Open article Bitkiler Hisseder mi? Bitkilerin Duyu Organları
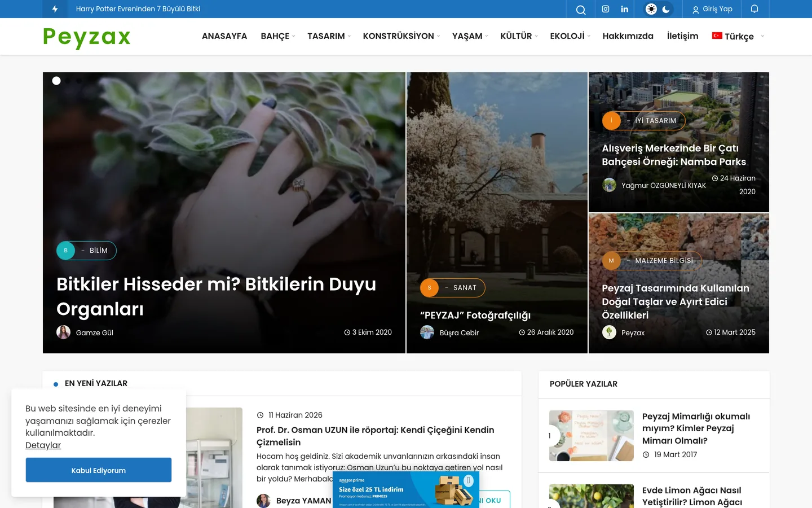 point(216,296)
